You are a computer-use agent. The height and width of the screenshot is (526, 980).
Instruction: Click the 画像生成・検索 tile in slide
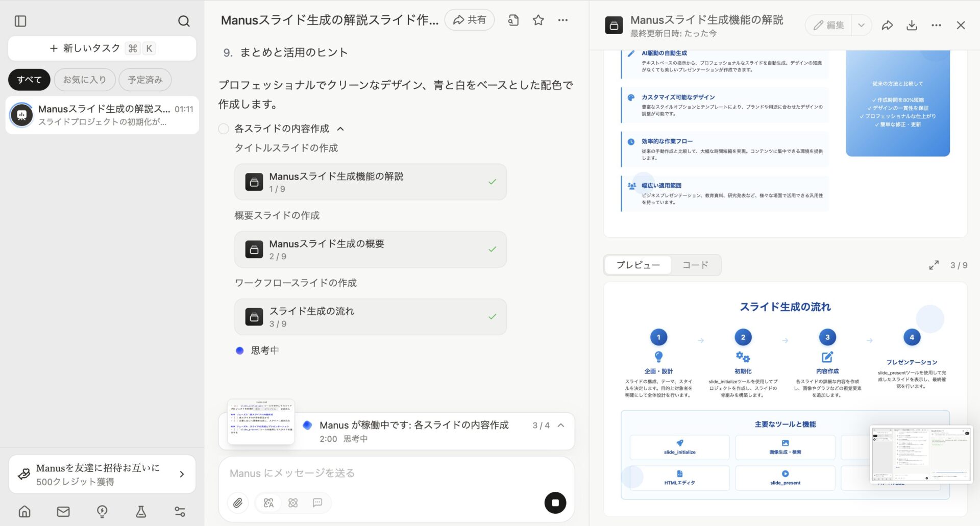tap(785, 447)
